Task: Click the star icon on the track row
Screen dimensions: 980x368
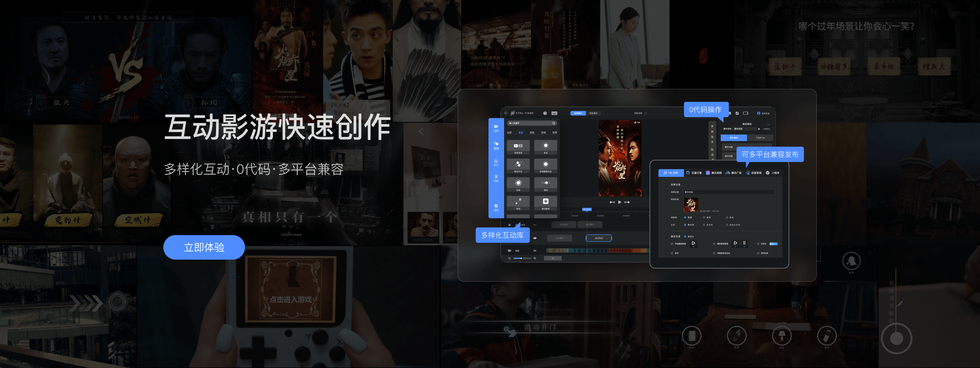Action: (x=510, y=225)
